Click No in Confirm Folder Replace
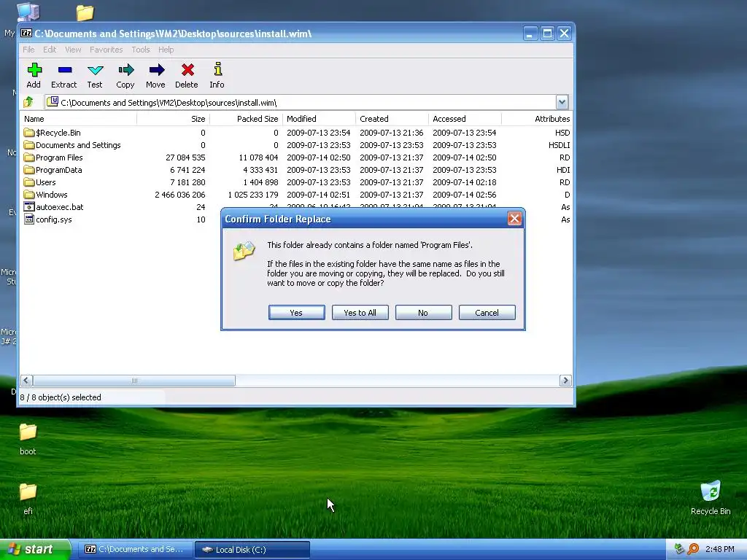Image resolution: width=747 pixels, height=560 pixels. coord(423,312)
